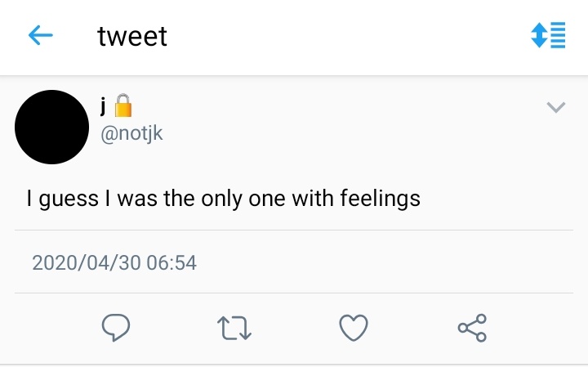Tap the 2020/04/30 06:54 timestamp
588x367 pixels.
(114, 263)
